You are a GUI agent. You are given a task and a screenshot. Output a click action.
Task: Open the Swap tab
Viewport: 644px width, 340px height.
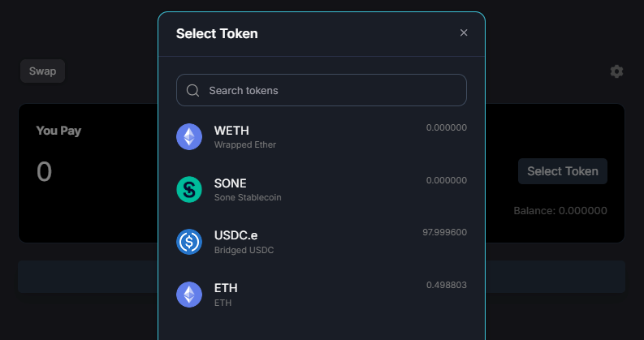click(43, 71)
